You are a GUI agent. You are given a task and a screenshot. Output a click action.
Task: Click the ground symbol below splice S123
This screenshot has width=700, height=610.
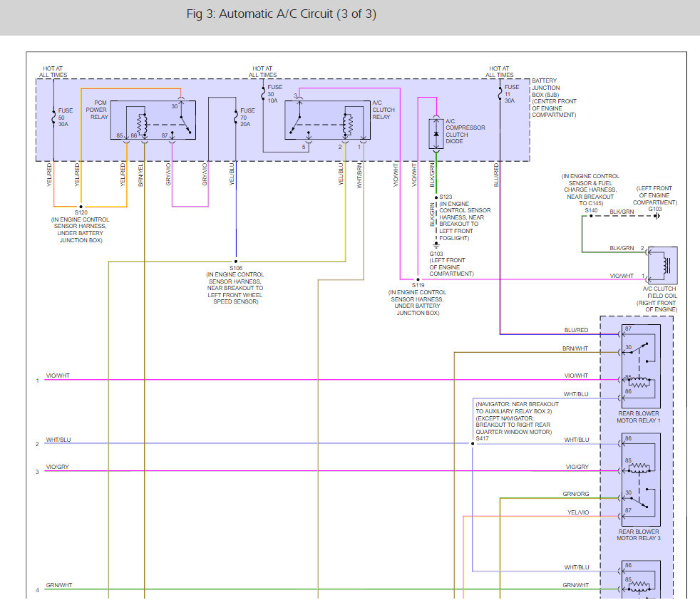436,245
